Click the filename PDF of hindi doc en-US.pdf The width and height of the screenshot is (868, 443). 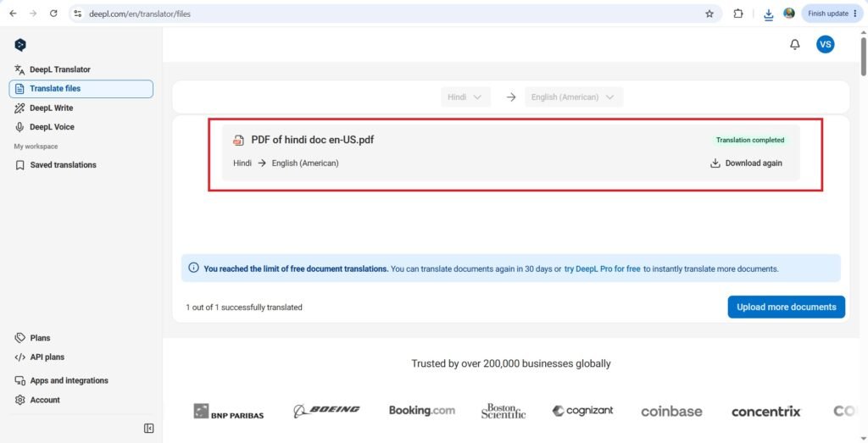pos(313,140)
